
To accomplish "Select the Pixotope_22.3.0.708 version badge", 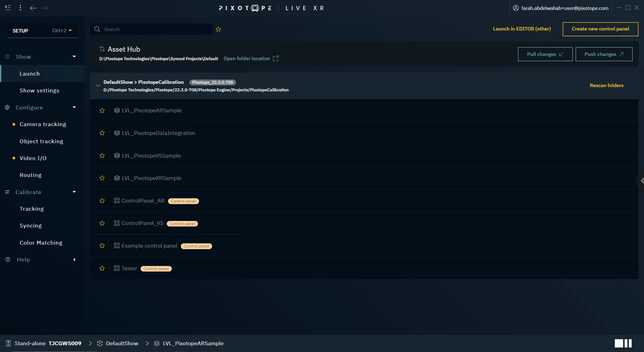I will pos(212,82).
